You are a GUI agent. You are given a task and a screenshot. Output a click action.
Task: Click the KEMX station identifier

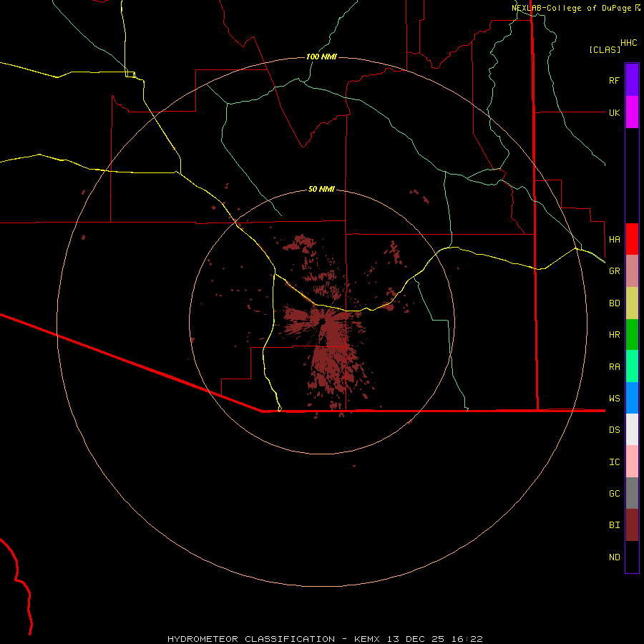[x=367, y=639]
